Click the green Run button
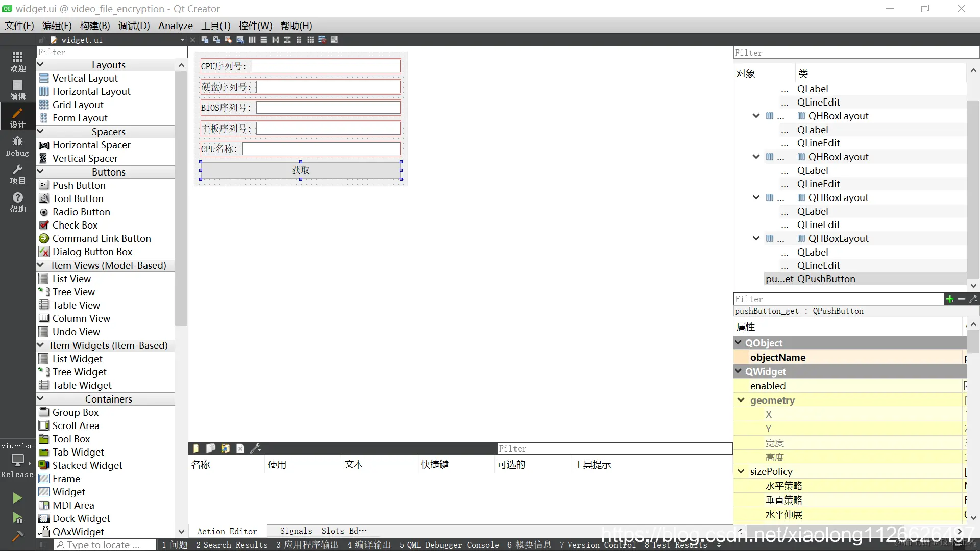The width and height of the screenshot is (980, 551). point(17,497)
